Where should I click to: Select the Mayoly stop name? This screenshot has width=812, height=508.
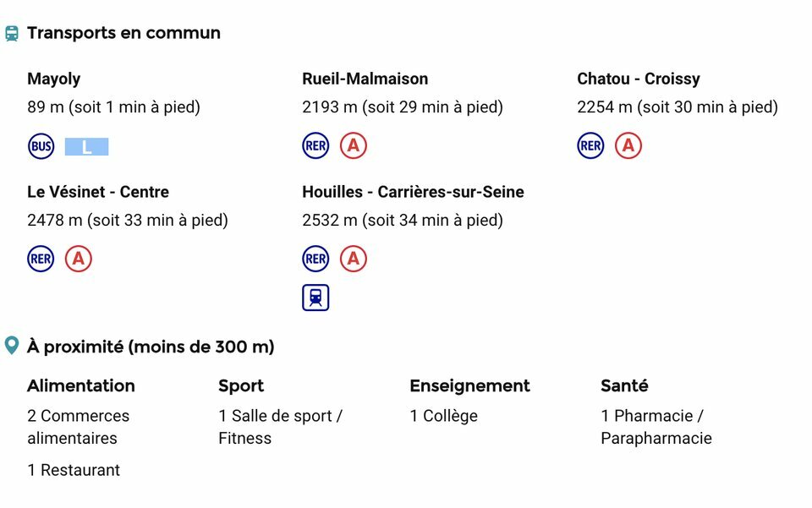coord(54,79)
